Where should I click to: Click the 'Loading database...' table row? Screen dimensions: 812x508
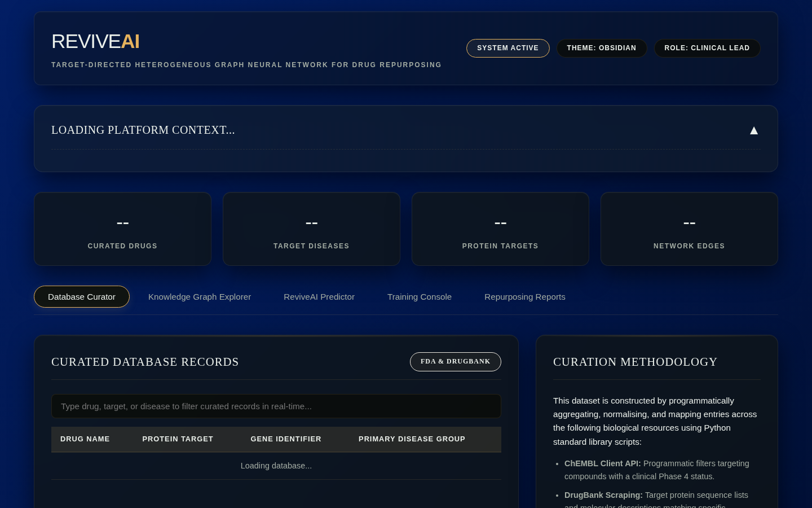click(276, 466)
